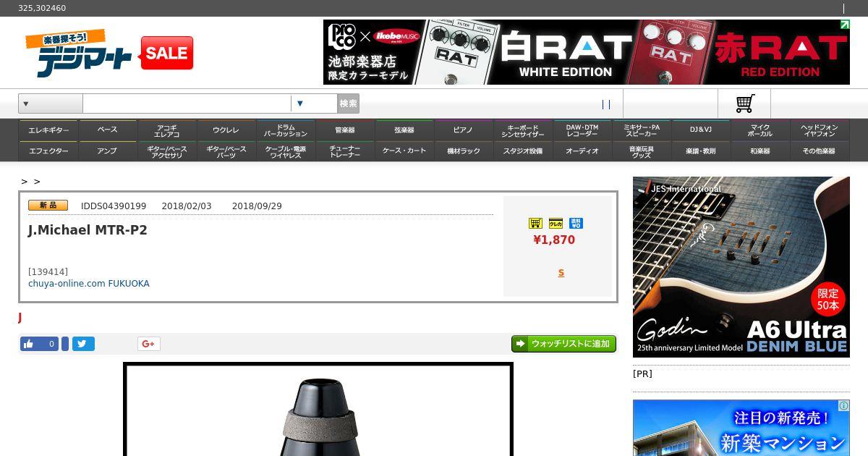Image resolution: width=868 pixels, height=456 pixels.
Task: Click the 2018/09/29 date text
Action: click(257, 206)
